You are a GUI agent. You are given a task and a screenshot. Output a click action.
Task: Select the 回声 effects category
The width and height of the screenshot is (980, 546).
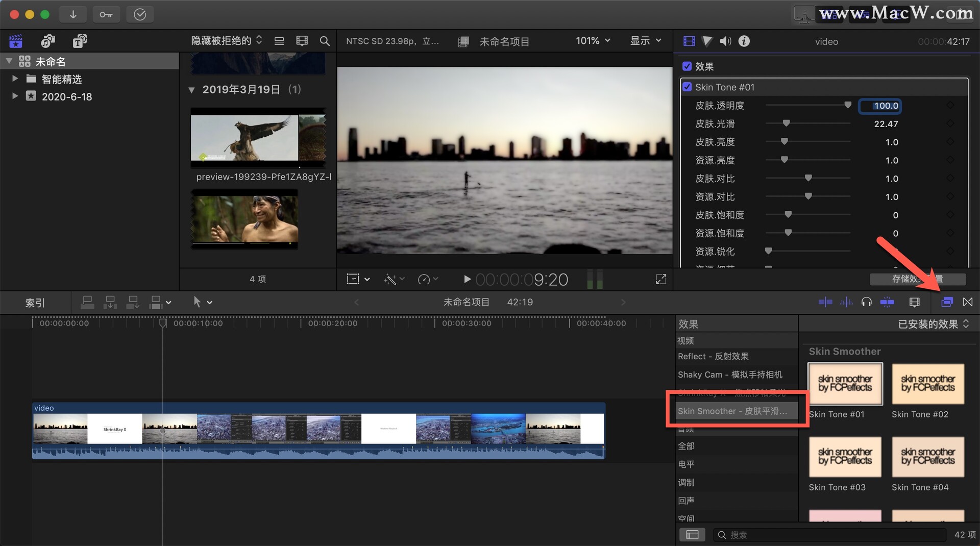[737, 501]
